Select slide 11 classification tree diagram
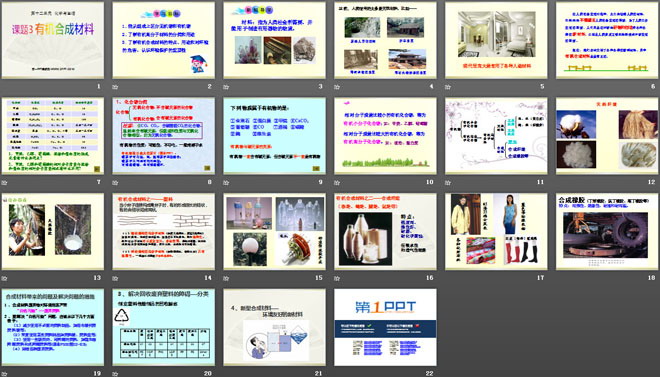660x377 pixels. (x=496, y=136)
